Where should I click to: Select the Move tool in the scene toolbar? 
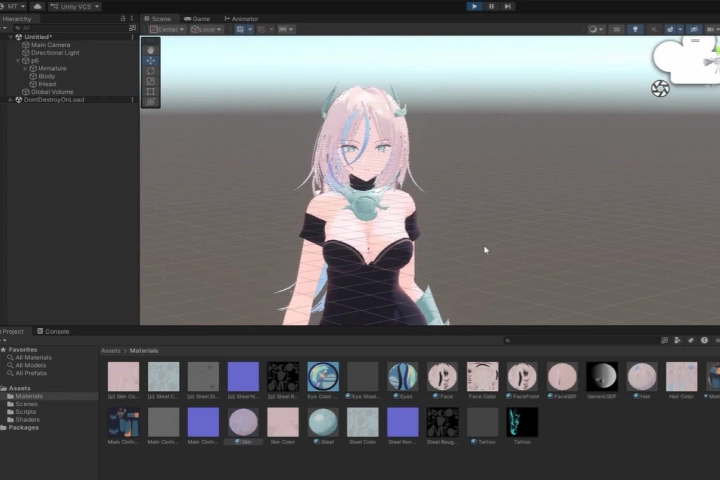[x=151, y=61]
